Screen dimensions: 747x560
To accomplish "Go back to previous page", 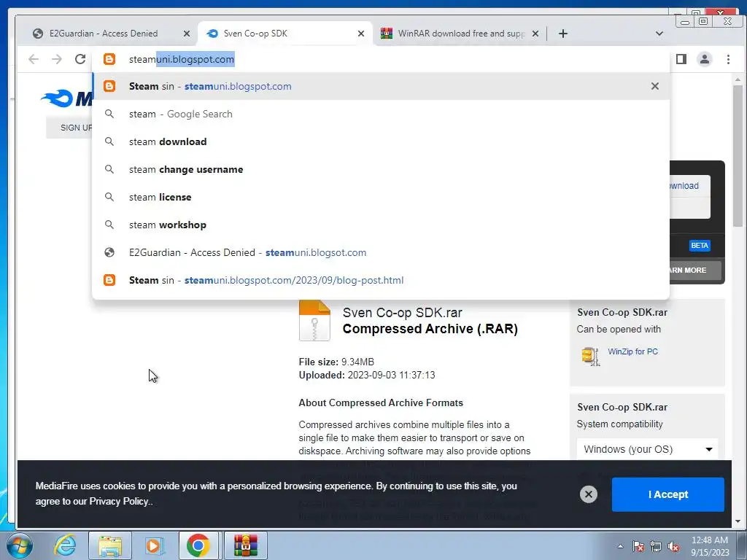I will point(34,59).
